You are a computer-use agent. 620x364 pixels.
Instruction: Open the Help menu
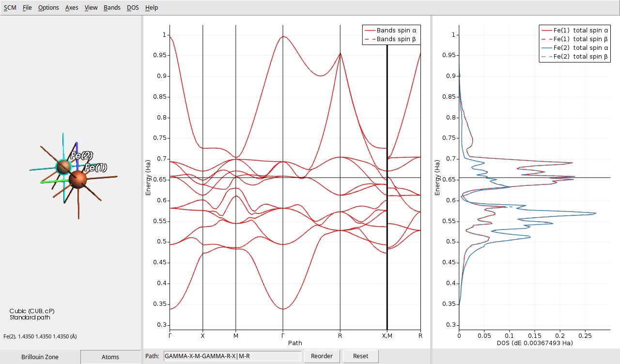tap(151, 7)
